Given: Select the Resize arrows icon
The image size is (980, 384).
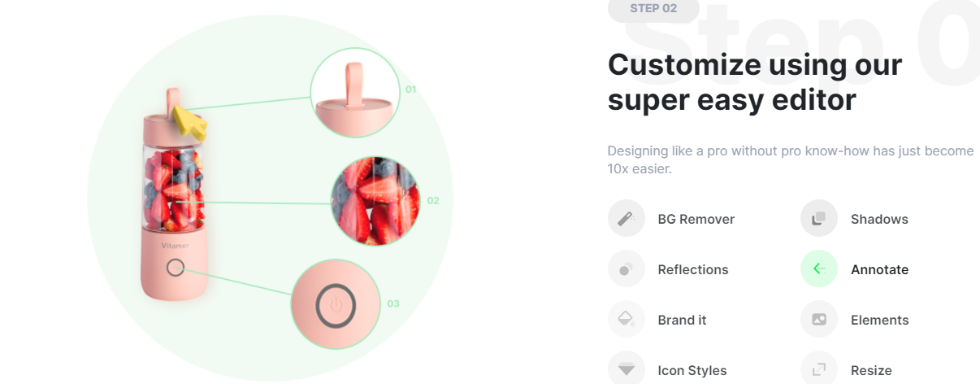Looking at the screenshot, I should (819, 369).
